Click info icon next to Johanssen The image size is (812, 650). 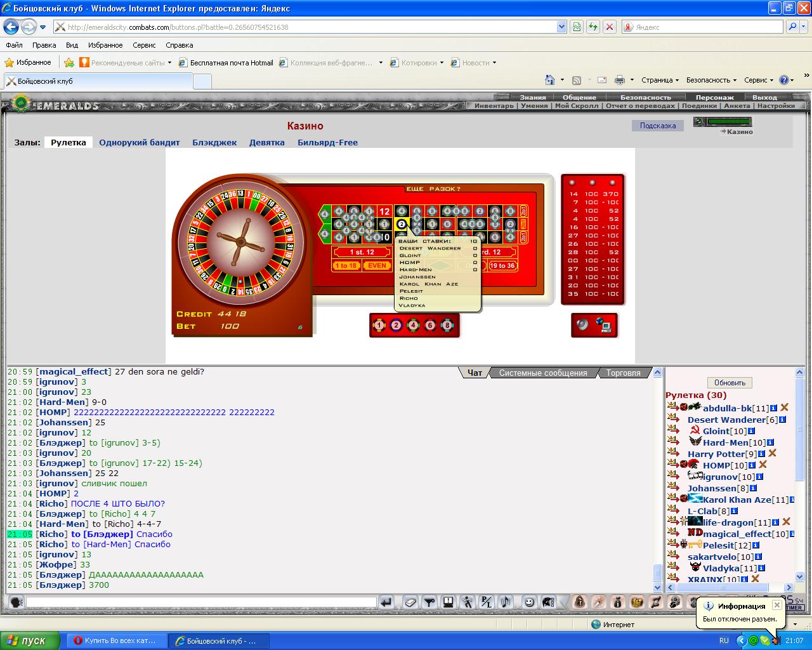tap(753, 488)
